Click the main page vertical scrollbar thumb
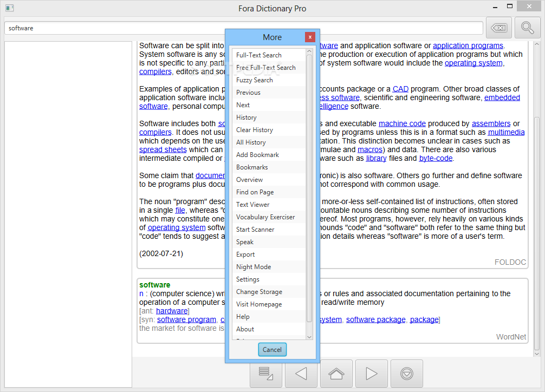This screenshot has width=545, height=392. [x=537, y=232]
